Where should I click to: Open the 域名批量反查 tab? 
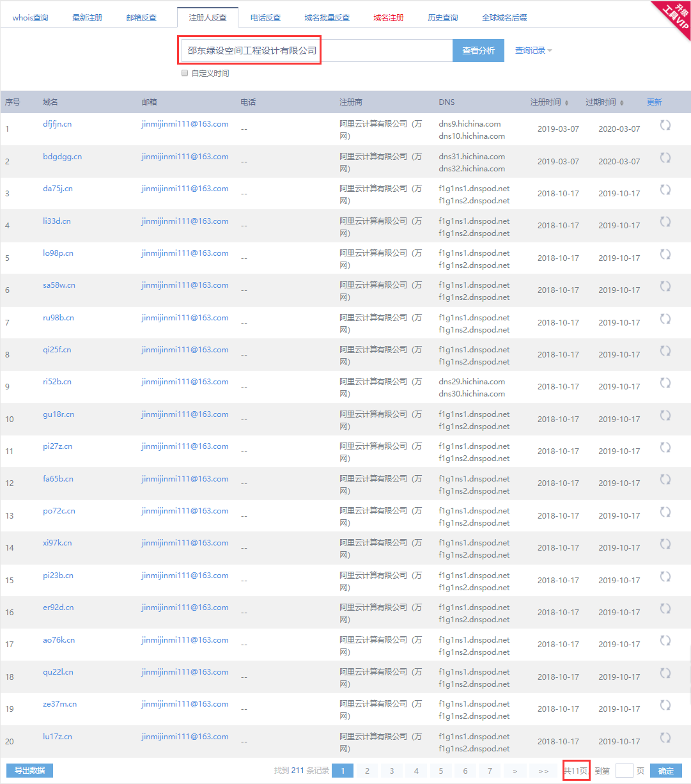327,17
